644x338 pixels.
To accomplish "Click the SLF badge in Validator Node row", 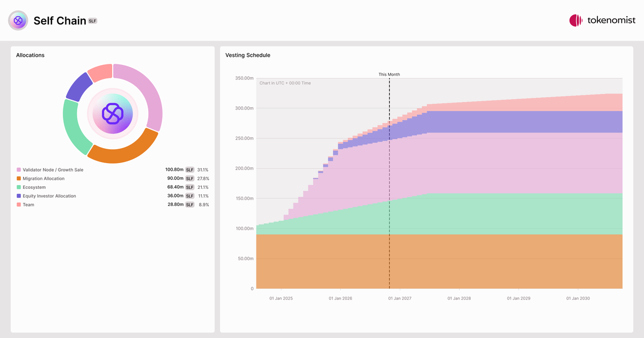I will [190, 170].
